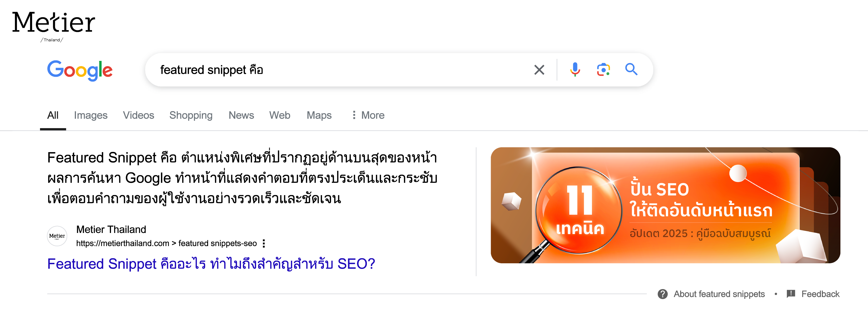Open Google Lens camera search
868x326 pixels.
pyautogui.click(x=603, y=70)
